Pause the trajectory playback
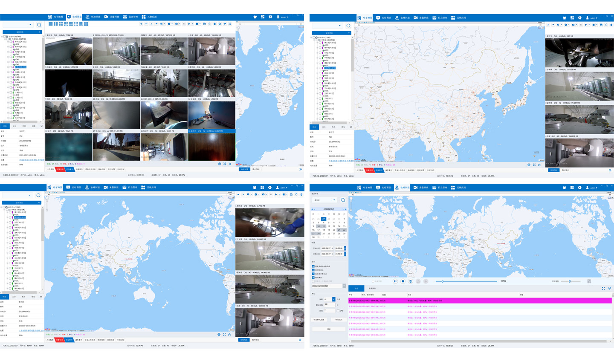 (395, 281)
